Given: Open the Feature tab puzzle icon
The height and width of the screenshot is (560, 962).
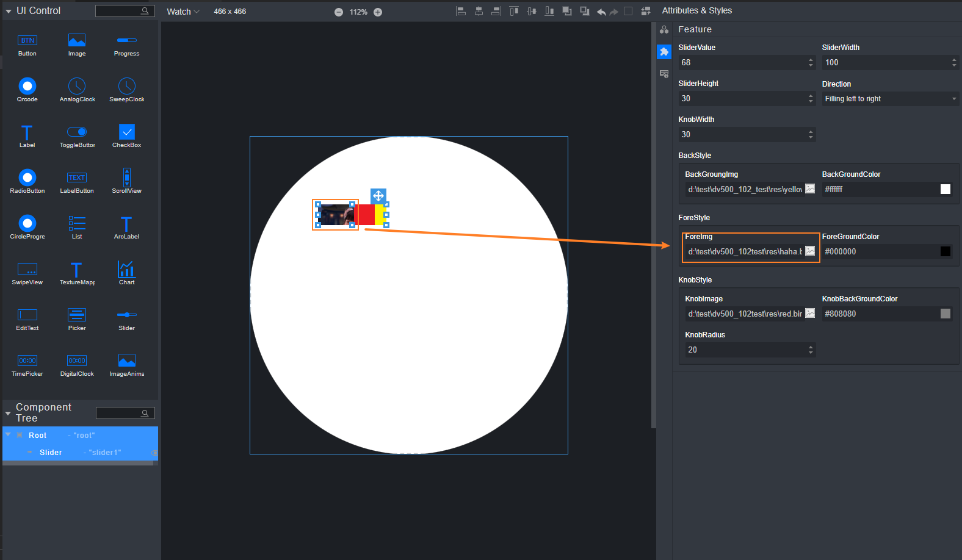Looking at the screenshot, I should click(664, 52).
